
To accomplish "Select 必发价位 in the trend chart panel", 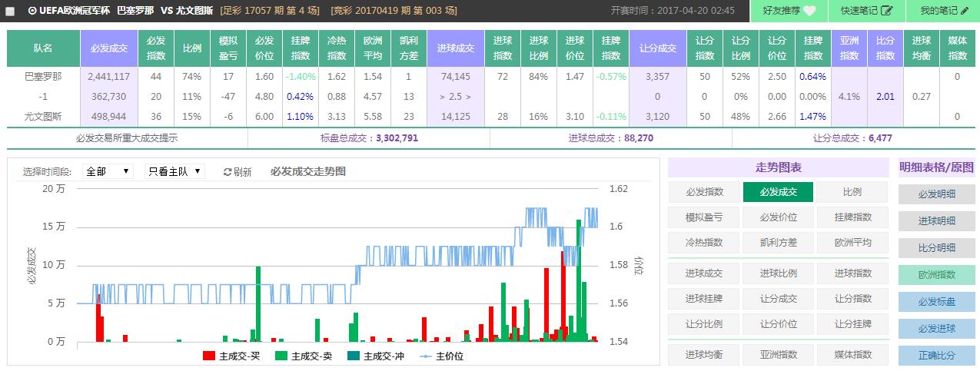I will pyautogui.click(x=778, y=217).
